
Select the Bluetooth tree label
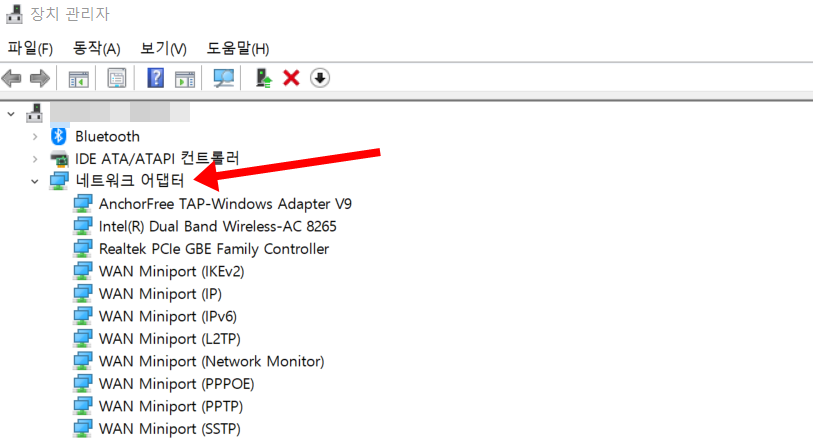(x=107, y=136)
